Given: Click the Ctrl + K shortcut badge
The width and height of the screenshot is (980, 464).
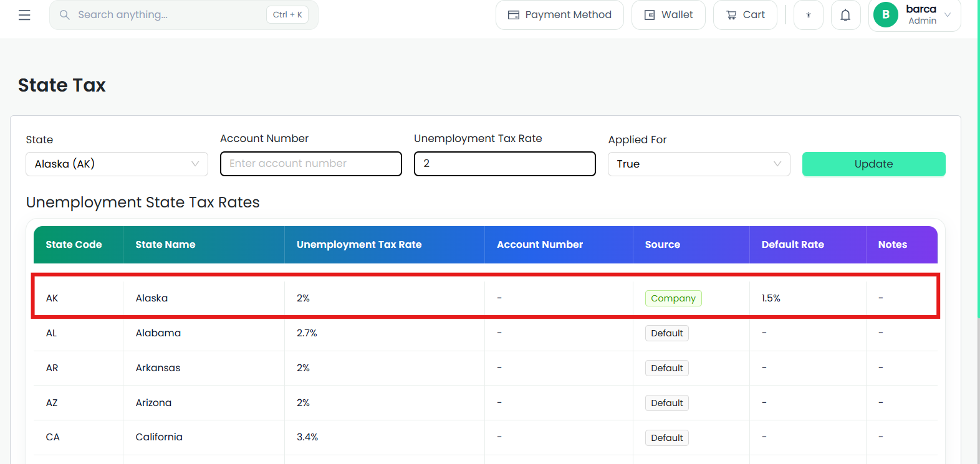Looking at the screenshot, I should pos(287,14).
